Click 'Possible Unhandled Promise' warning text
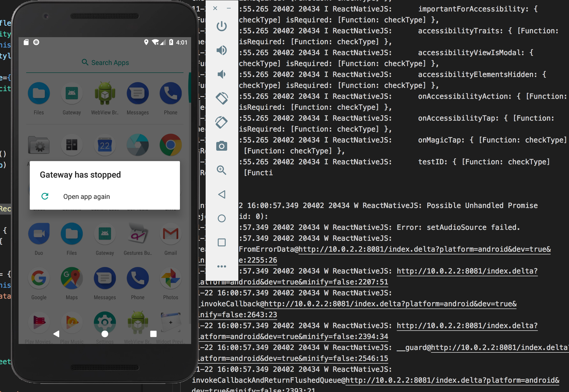Image resolution: width=569 pixels, height=392 pixels. click(x=482, y=205)
